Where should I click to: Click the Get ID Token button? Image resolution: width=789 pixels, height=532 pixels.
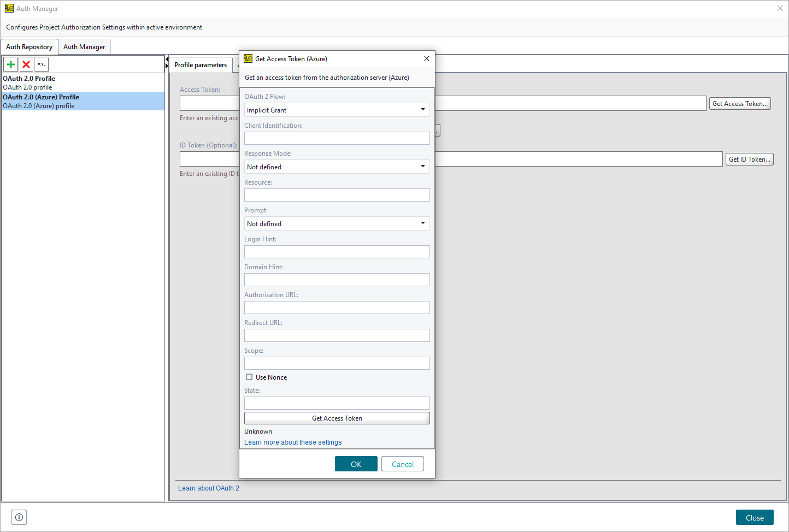pos(749,159)
